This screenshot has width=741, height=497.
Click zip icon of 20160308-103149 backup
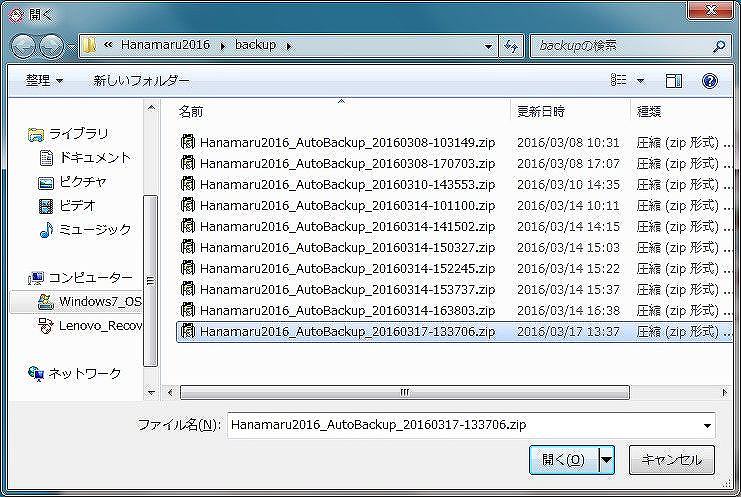click(188, 142)
